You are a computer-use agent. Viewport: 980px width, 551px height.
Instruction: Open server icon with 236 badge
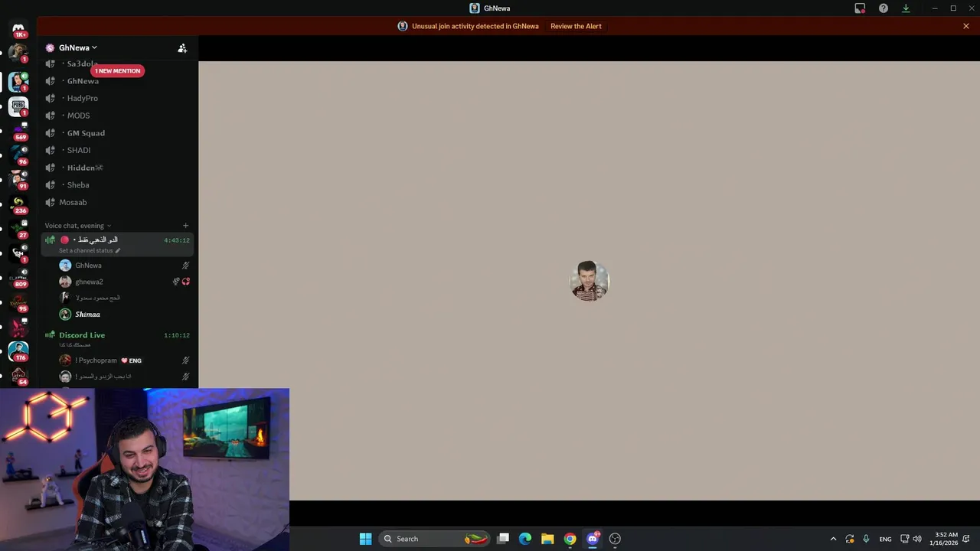tap(18, 204)
